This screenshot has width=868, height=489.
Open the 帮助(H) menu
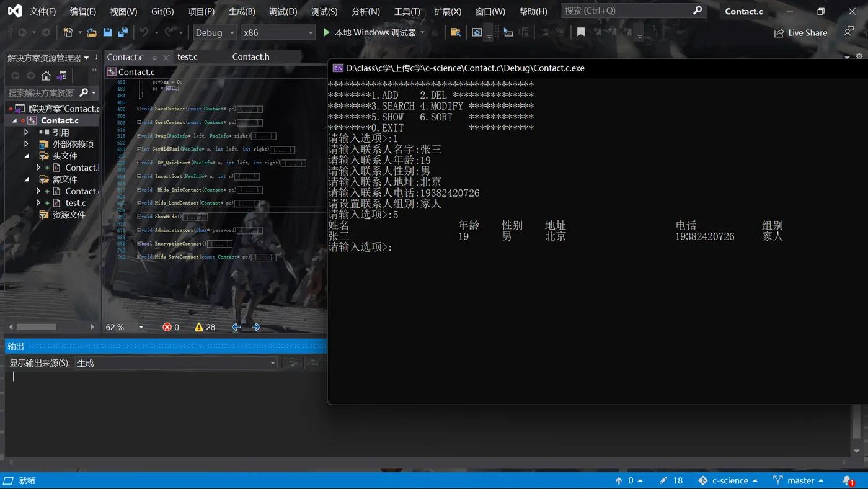click(533, 11)
